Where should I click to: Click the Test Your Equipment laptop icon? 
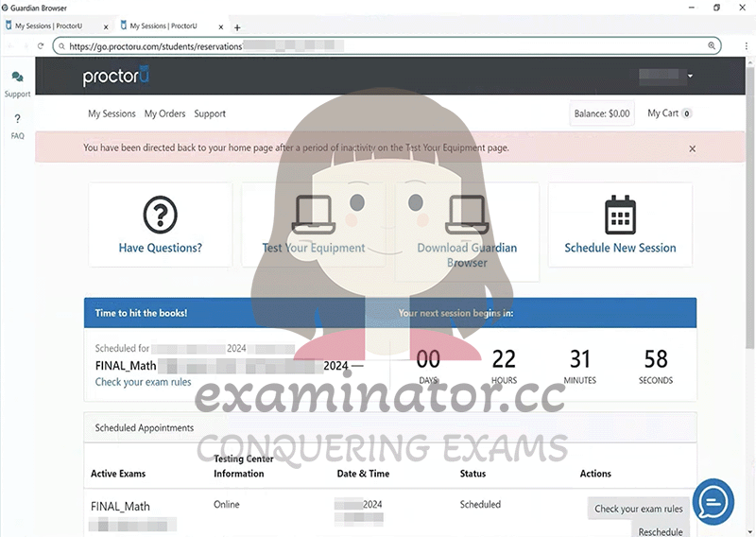point(314,215)
